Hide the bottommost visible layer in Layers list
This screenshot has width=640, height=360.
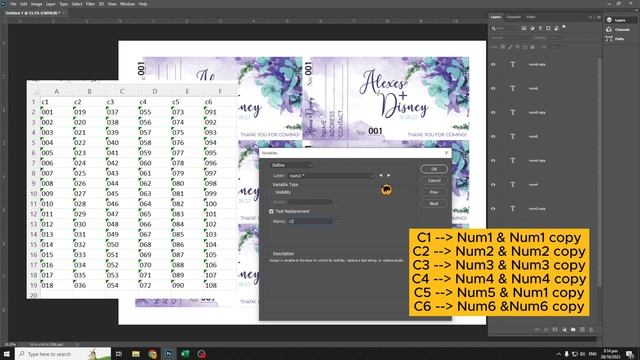coord(493,209)
